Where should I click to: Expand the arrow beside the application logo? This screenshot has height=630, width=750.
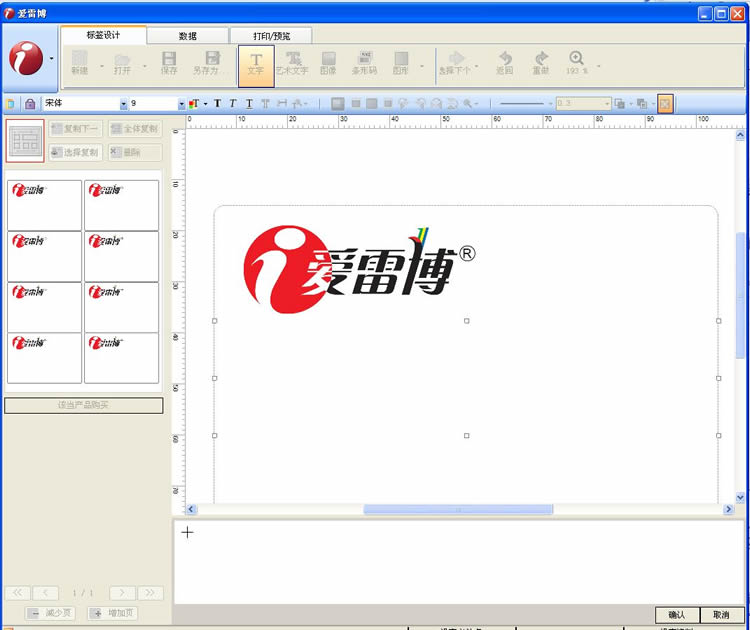[x=51, y=59]
